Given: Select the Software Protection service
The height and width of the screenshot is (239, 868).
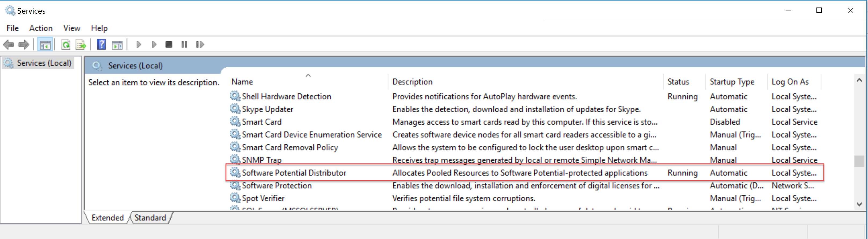Looking at the screenshot, I should (277, 186).
